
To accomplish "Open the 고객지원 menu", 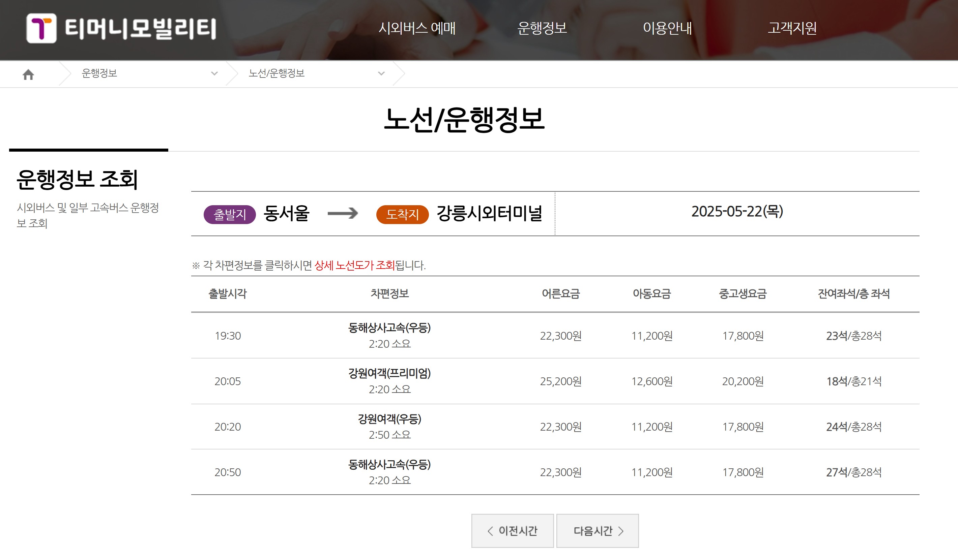I will pyautogui.click(x=792, y=28).
